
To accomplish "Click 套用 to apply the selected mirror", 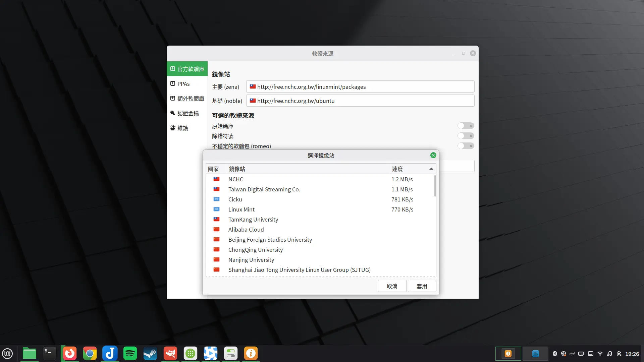I will 422,286.
